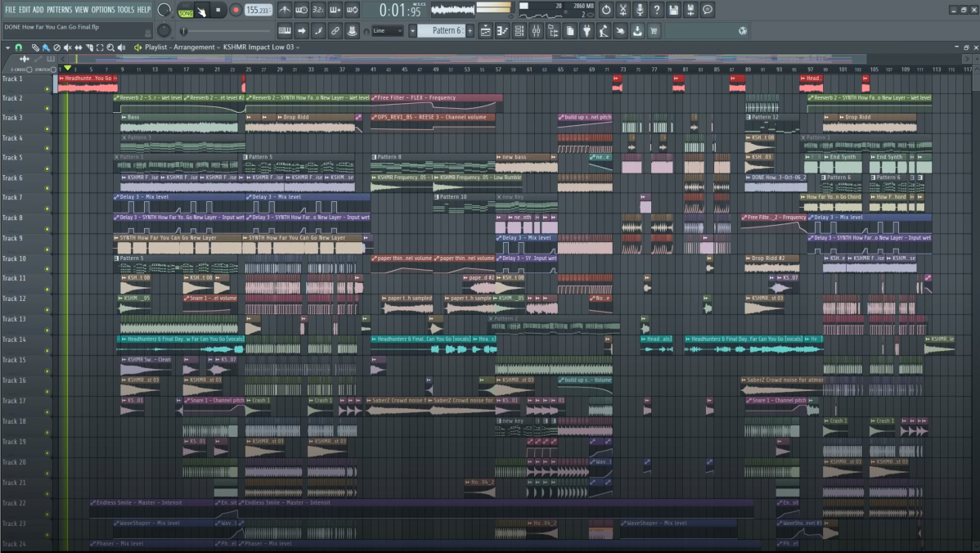Image resolution: width=980 pixels, height=553 pixels.
Task: Open the PATTERNS menu
Action: pos(59,10)
